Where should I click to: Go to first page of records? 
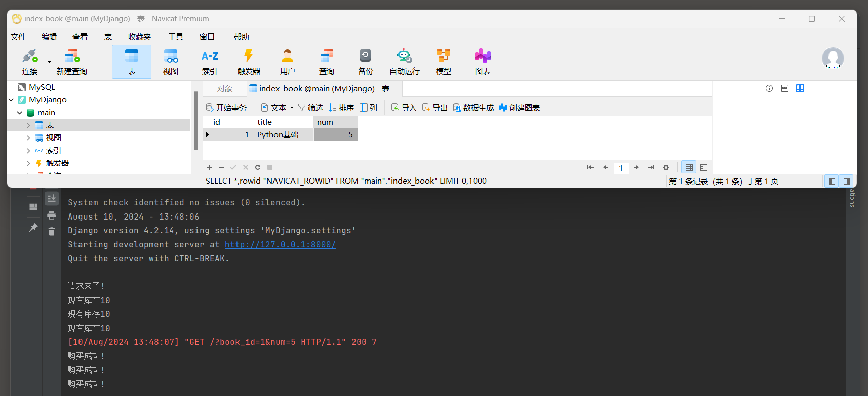point(590,167)
